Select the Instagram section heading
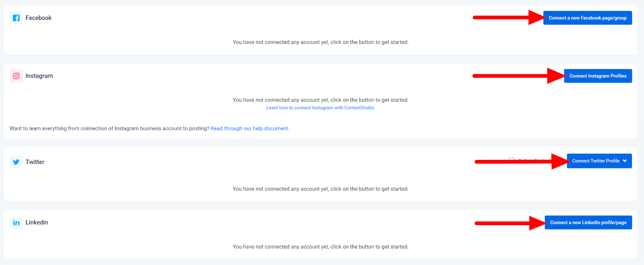This screenshot has height=265, width=644. [x=39, y=76]
